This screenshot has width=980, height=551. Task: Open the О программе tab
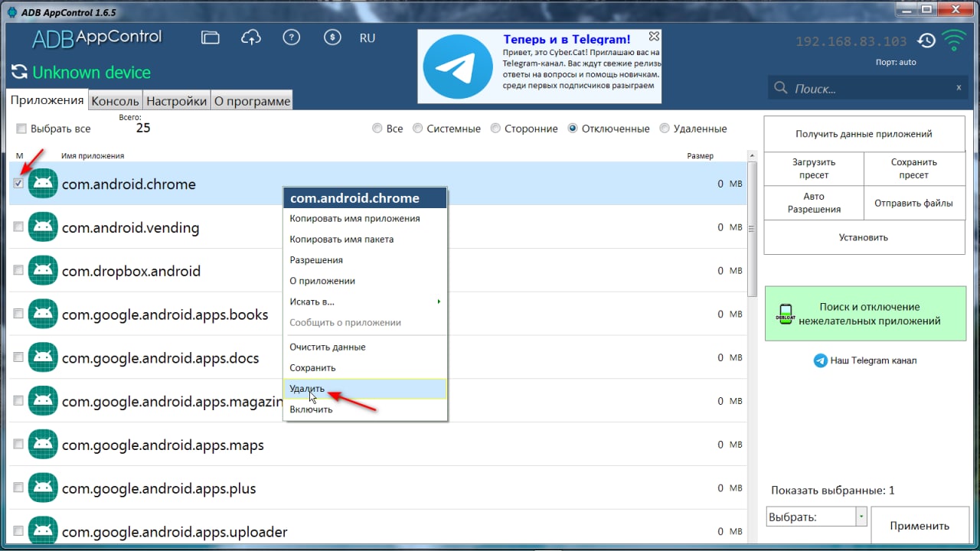tap(252, 101)
